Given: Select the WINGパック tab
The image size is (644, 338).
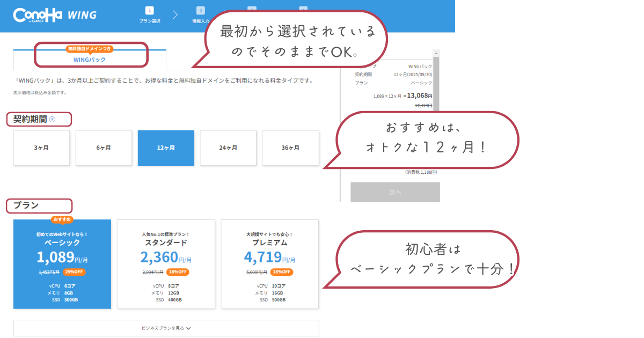Looking at the screenshot, I should pyautogui.click(x=90, y=59).
